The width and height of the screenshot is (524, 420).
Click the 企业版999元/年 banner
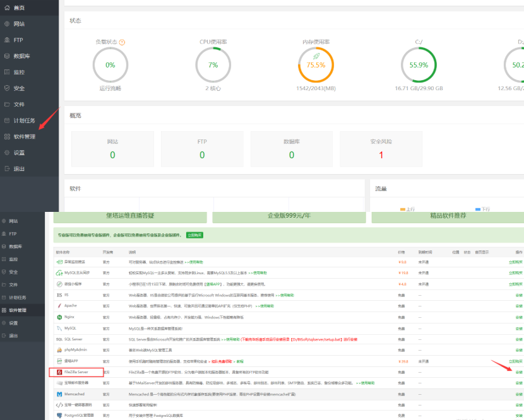[289, 216]
